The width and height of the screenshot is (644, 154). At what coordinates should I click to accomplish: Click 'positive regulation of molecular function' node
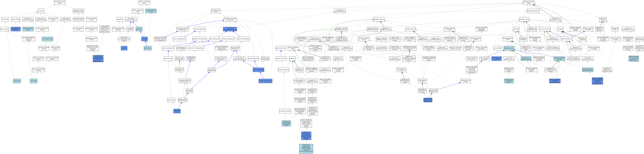356,59
